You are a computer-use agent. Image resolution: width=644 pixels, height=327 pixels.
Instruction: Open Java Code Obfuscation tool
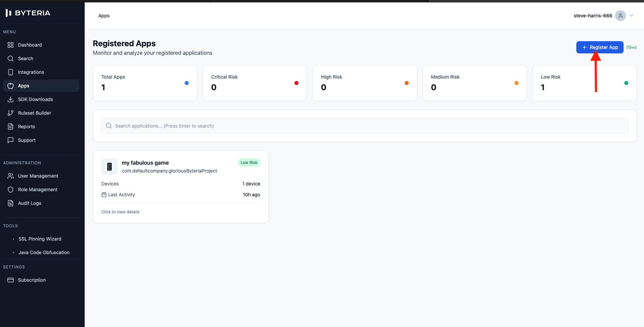click(x=44, y=252)
